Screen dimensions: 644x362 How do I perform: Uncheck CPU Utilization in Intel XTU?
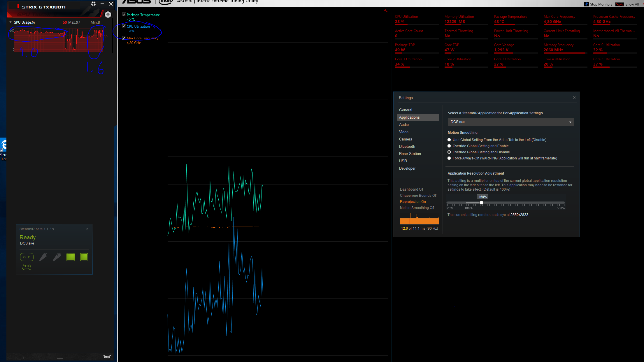click(124, 26)
